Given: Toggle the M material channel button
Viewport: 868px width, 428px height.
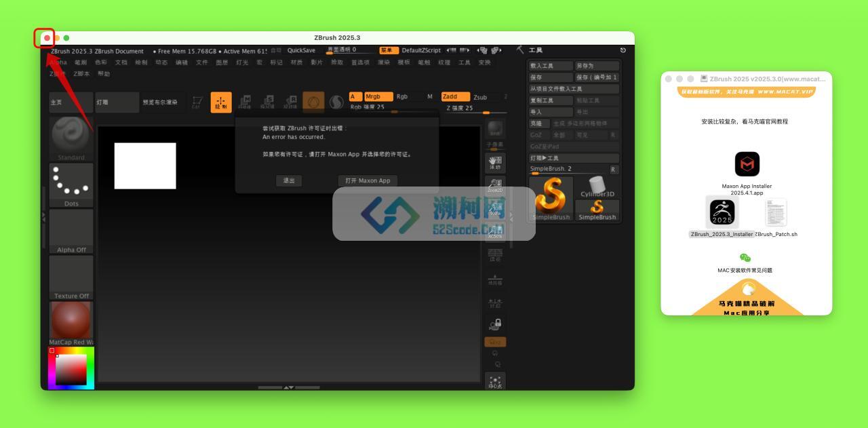Looking at the screenshot, I should (429, 96).
